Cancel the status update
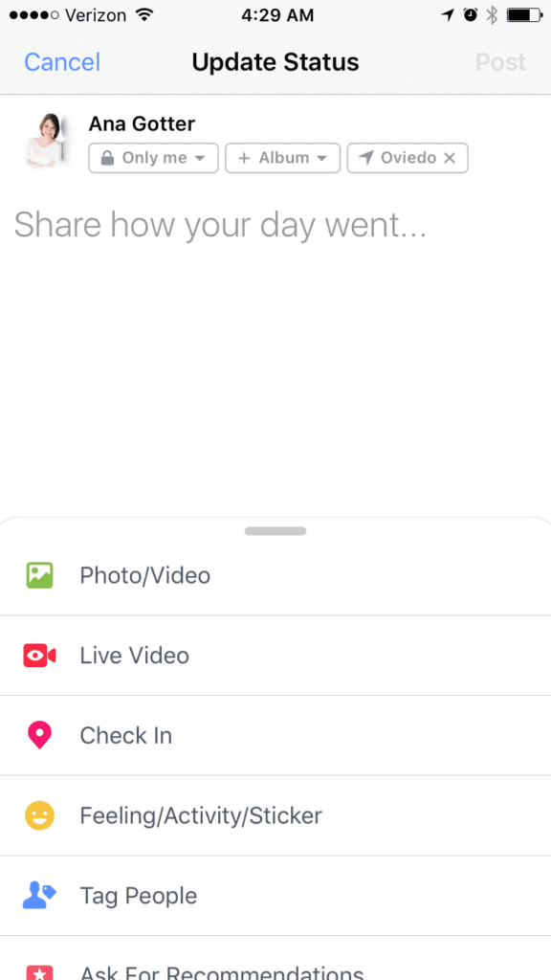Screen dimensions: 551x980 click(x=61, y=61)
